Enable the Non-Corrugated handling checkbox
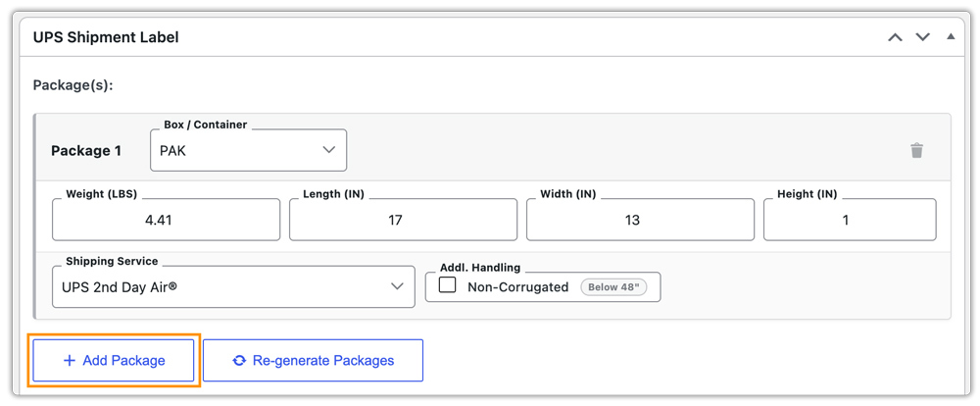 pyautogui.click(x=447, y=286)
